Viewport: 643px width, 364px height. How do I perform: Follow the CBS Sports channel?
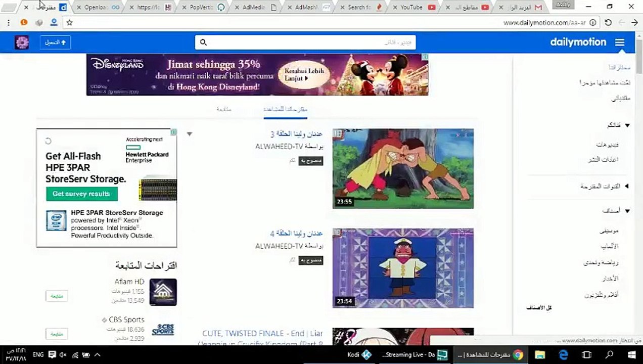click(57, 334)
